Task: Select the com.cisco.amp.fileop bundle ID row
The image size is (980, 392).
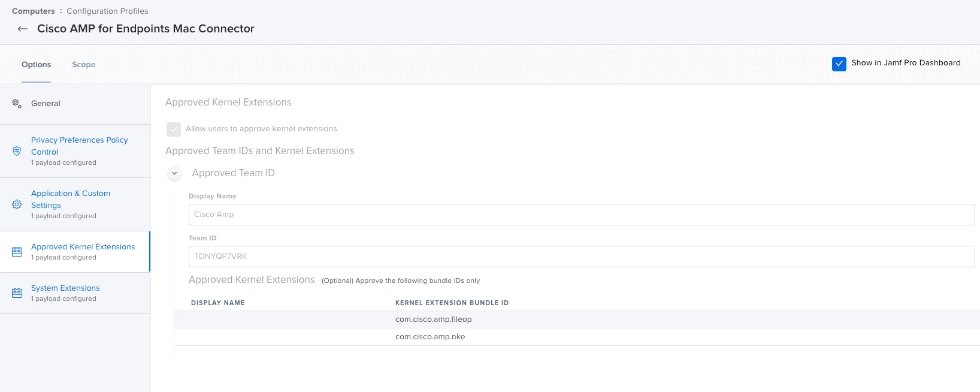Action: 577,319
